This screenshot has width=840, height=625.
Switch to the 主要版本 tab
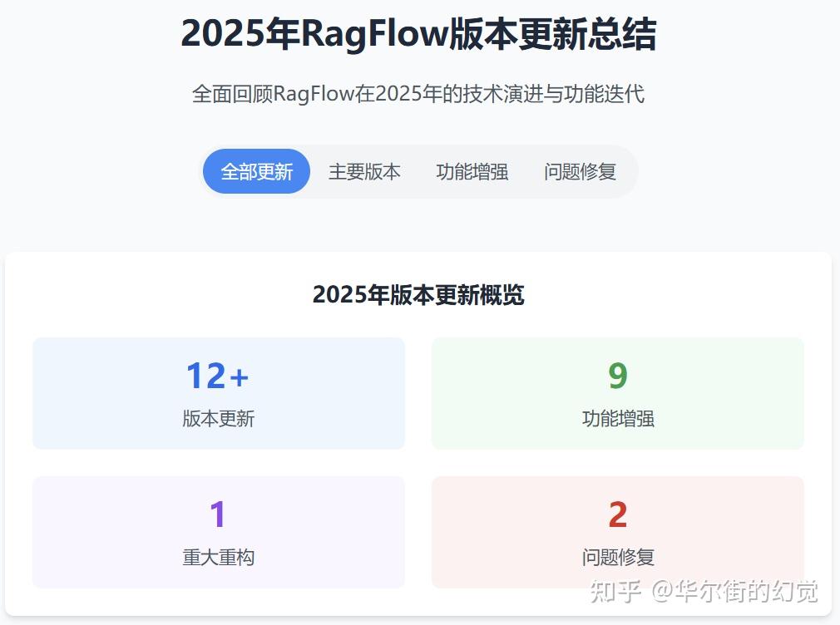[x=365, y=171]
